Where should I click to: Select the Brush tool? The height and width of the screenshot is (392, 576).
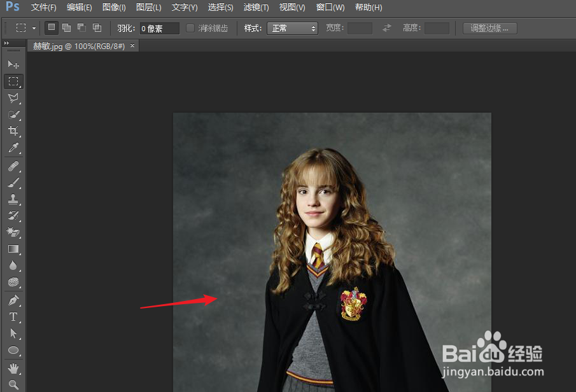(13, 183)
